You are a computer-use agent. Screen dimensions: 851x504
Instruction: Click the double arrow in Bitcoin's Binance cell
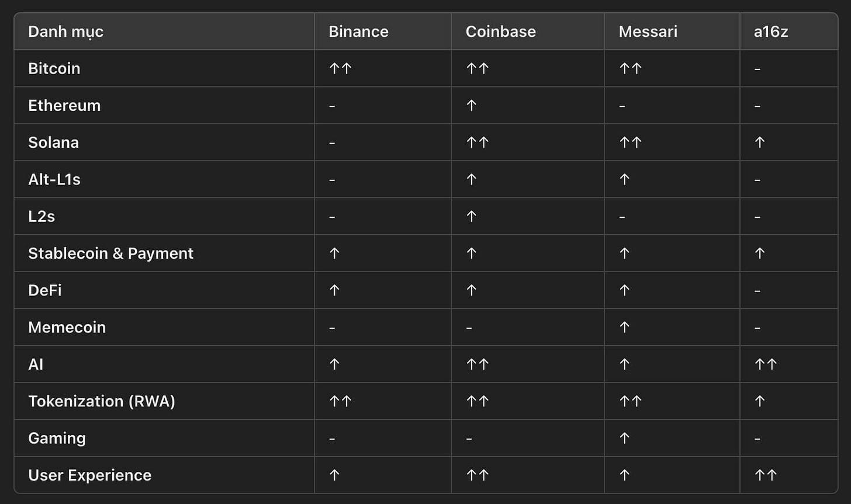(x=340, y=68)
